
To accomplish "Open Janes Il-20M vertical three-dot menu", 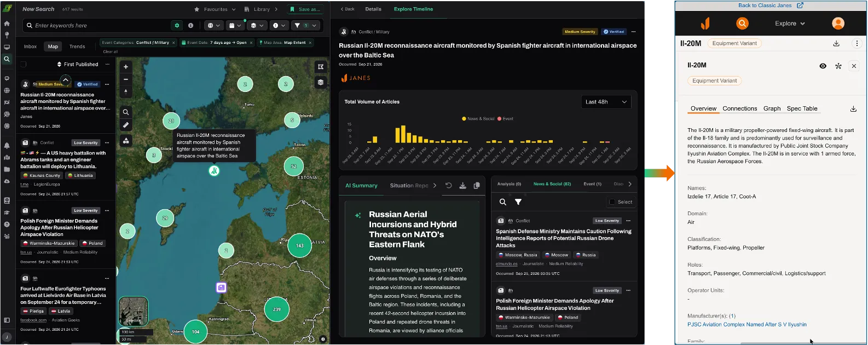I will [857, 43].
